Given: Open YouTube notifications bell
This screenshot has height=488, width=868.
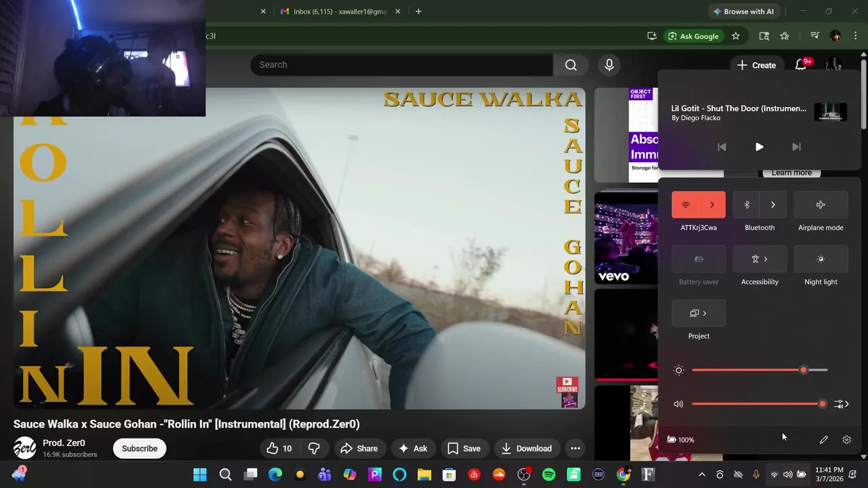Looking at the screenshot, I should coord(802,65).
